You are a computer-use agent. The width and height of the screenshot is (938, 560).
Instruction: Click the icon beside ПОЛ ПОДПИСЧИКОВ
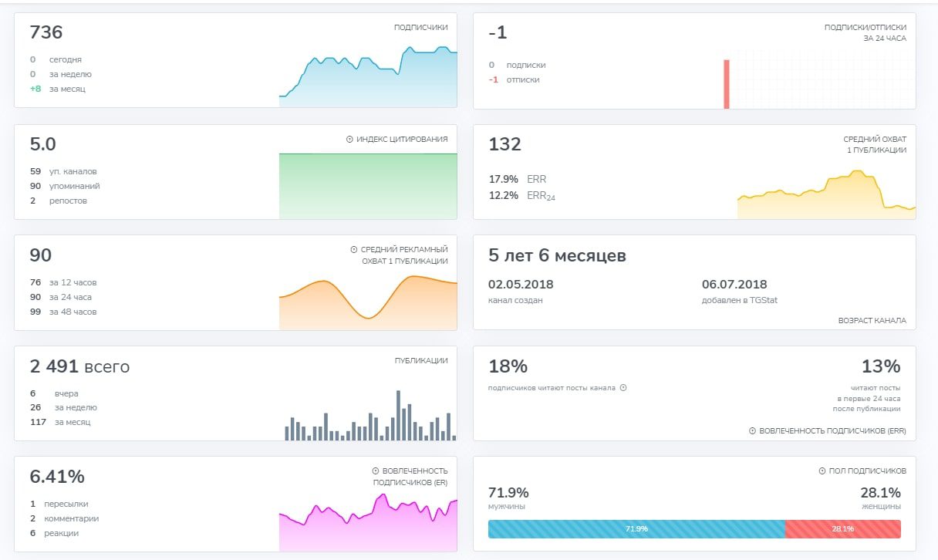coord(822,471)
